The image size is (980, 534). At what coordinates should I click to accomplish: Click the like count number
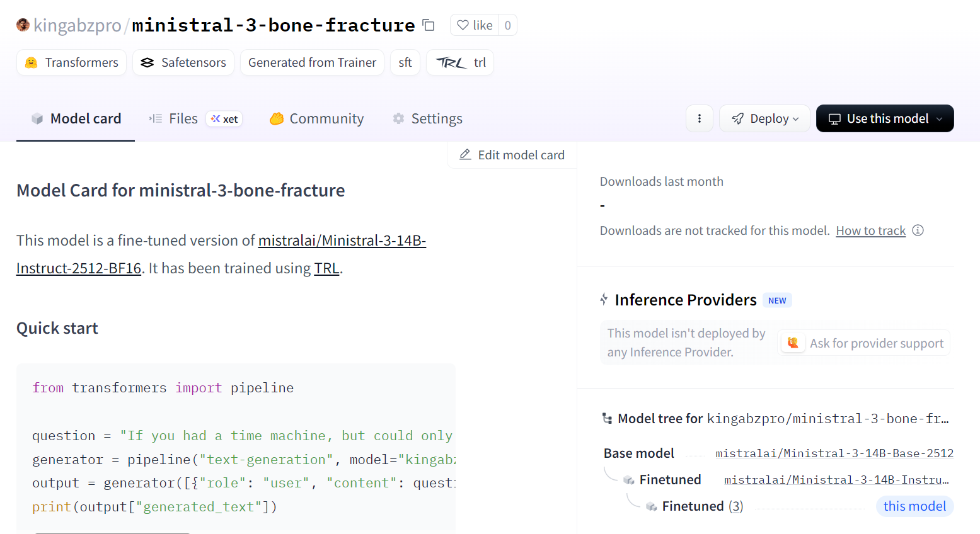(507, 25)
